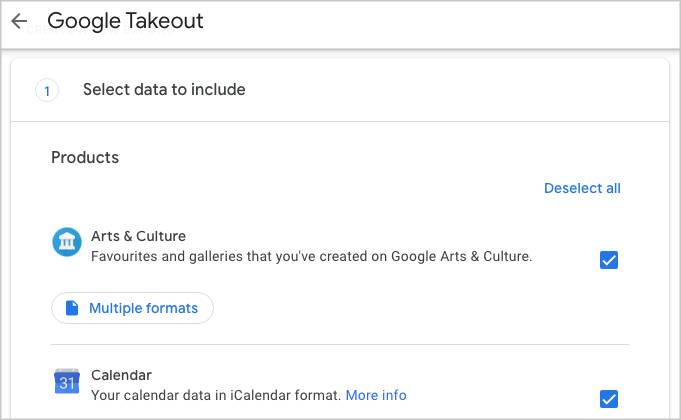Uncheck the Calendar checkbox
Image resolution: width=681 pixels, height=420 pixels.
pos(608,399)
